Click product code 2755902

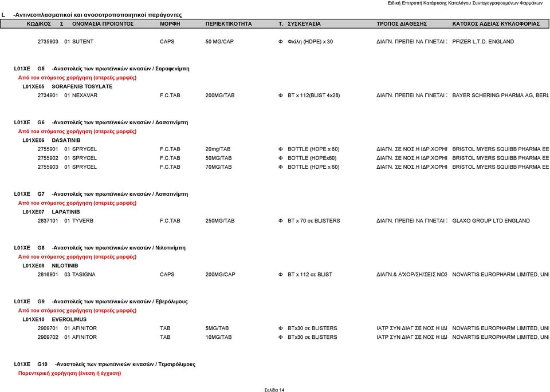tap(48, 158)
